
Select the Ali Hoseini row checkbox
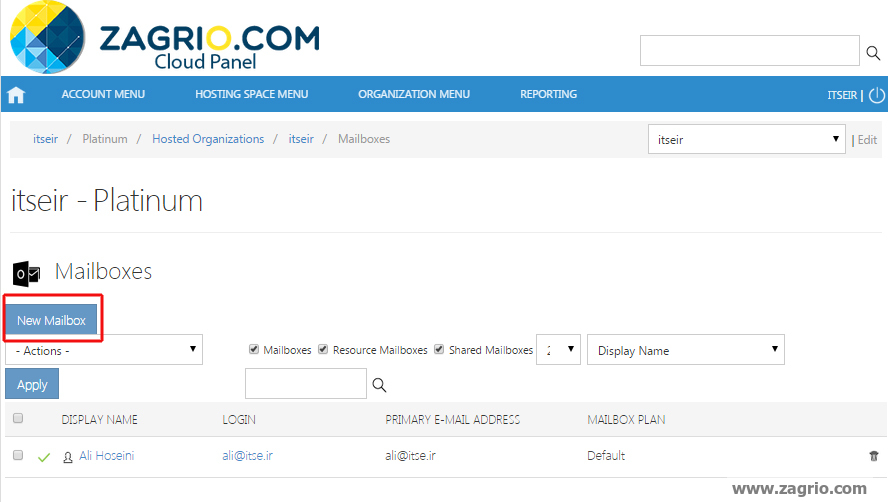(x=18, y=455)
